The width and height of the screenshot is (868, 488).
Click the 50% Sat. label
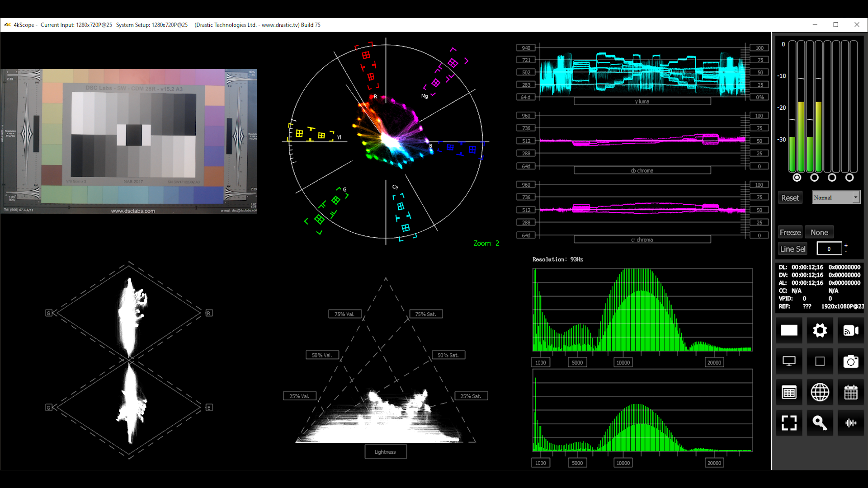(448, 355)
